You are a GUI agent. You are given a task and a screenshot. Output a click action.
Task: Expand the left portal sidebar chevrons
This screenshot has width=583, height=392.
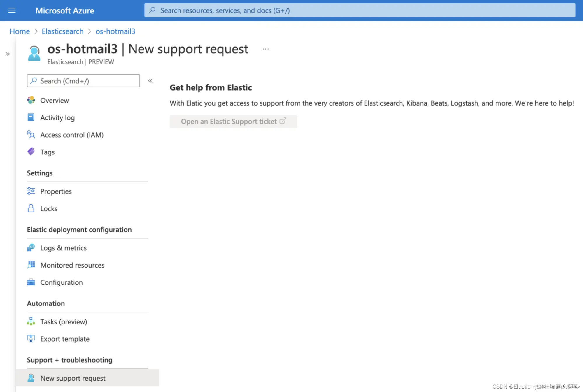[8, 54]
